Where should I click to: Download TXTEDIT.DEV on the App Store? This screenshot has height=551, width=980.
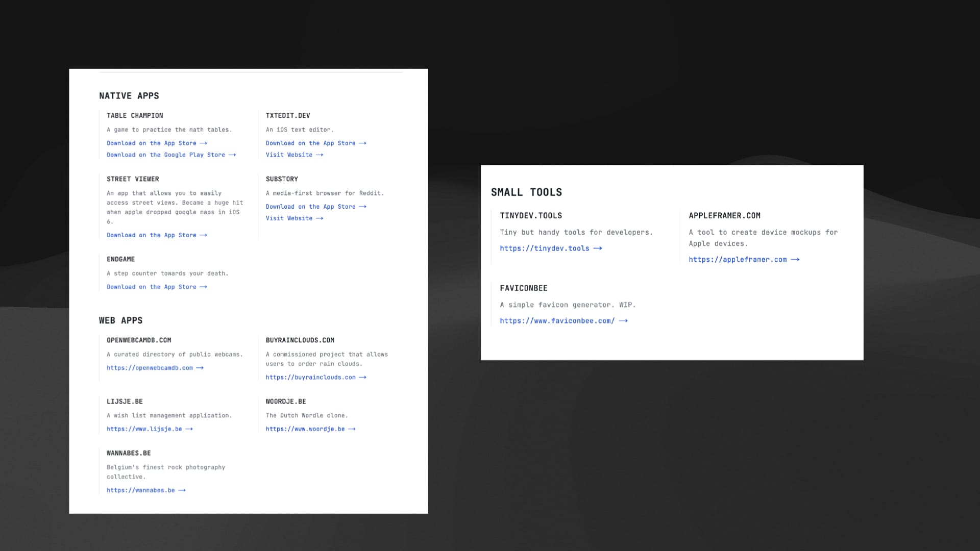click(x=310, y=143)
